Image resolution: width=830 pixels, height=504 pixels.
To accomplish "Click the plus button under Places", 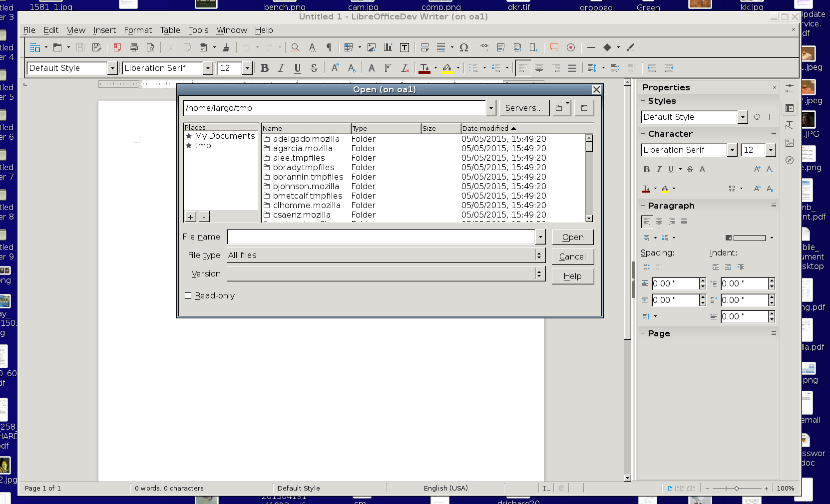I will click(x=190, y=217).
